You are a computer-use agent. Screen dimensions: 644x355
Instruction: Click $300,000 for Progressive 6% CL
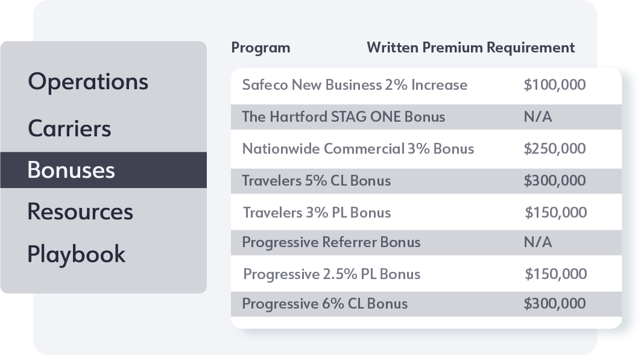click(x=555, y=304)
